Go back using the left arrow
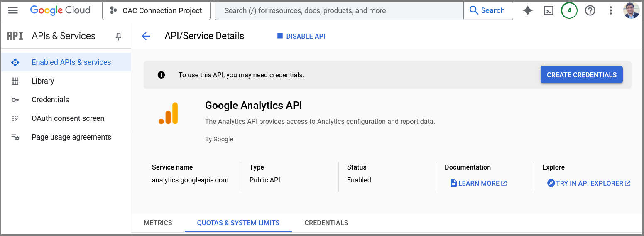Screen dimensions: 644x236 coord(146,36)
